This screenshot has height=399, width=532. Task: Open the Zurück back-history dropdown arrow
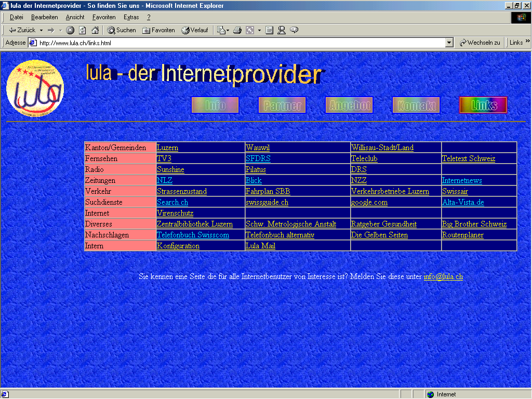(41, 30)
